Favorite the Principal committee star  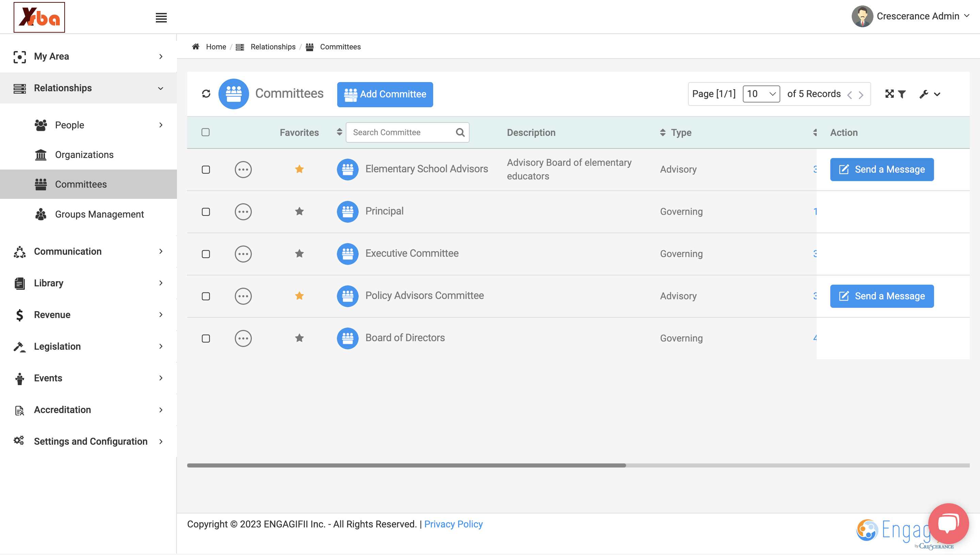(299, 211)
